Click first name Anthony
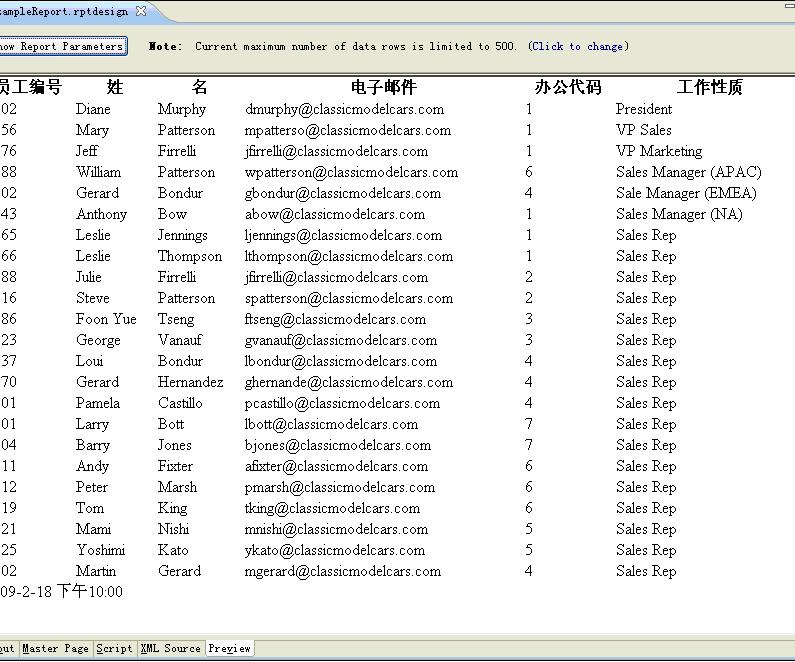Viewport: 795px width, 662px height. tap(101, 214)
